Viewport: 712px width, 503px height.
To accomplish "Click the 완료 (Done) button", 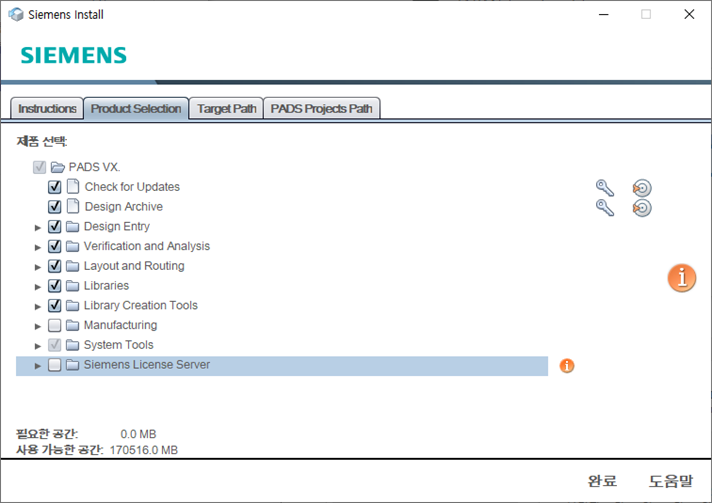I will pyautogui.click(x=602, y=481).
